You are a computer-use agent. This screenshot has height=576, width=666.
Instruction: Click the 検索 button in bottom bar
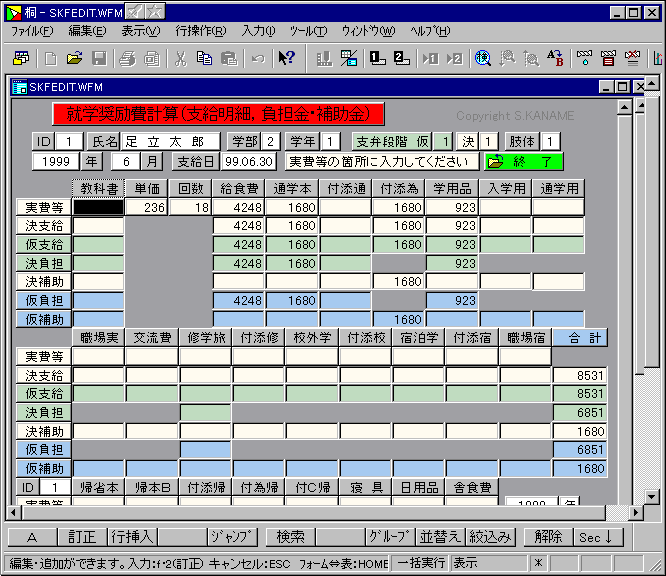(290, 537)
